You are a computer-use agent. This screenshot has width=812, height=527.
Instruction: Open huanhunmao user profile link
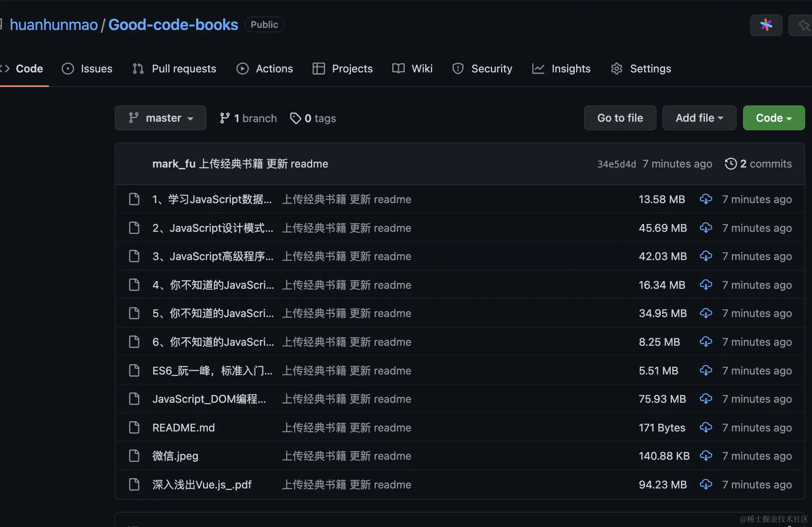click(x=54, y=25)
